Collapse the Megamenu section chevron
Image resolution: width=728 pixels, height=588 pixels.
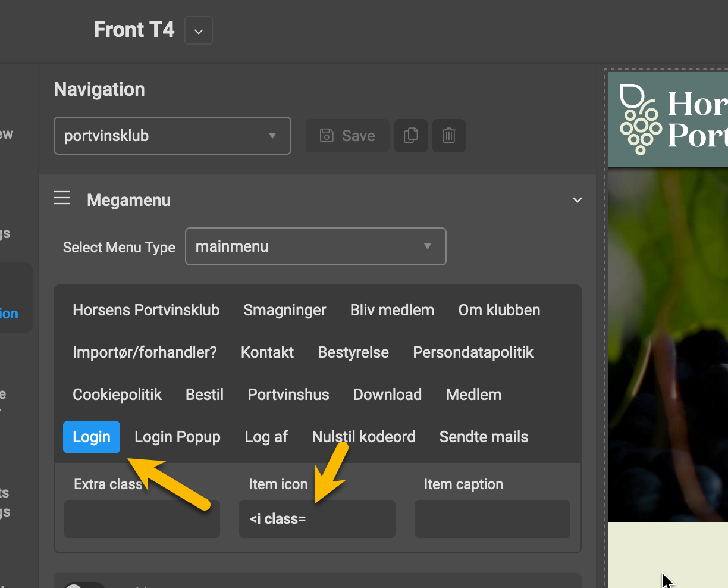click(577, 200)
